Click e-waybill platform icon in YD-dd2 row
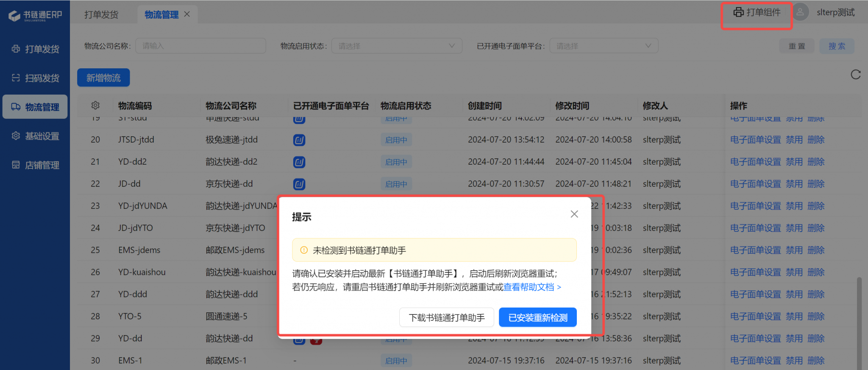 (299, 162)
